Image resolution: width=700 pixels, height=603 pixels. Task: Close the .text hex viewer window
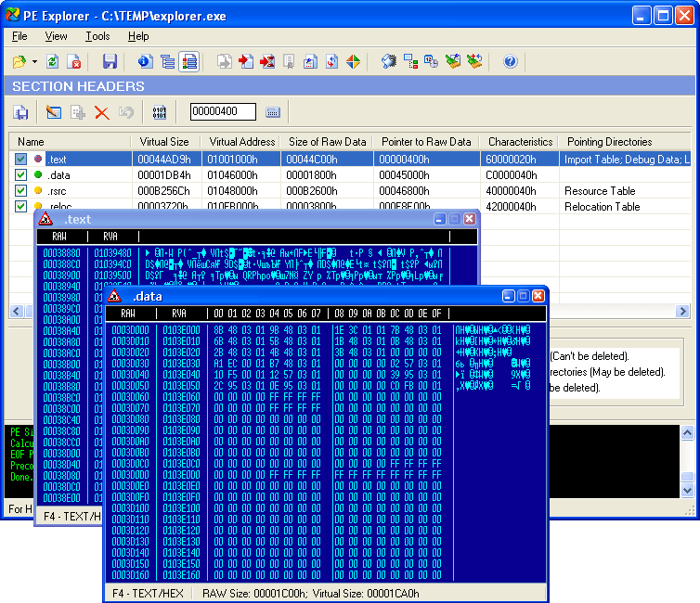click(469, 219)
